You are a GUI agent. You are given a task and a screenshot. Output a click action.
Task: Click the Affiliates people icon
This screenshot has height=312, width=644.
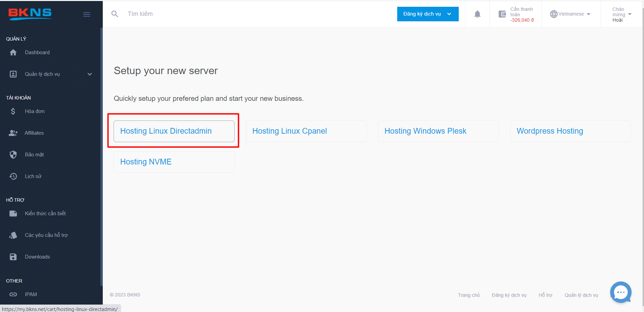[x=13, y=133]
